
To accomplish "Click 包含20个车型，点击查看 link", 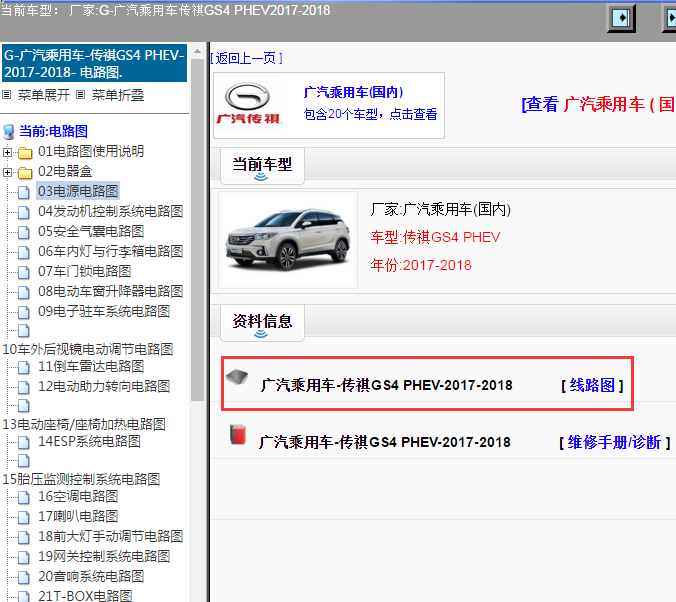I will pyautogui.click(x=370, y=114).
